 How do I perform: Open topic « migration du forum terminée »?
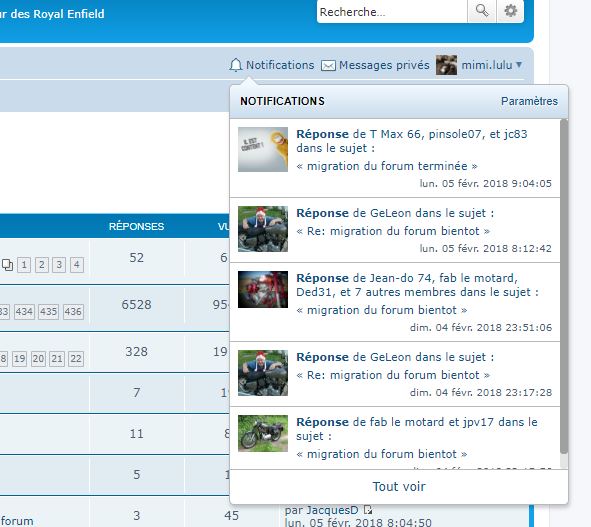pyautogui.click(x=387, y=166)
